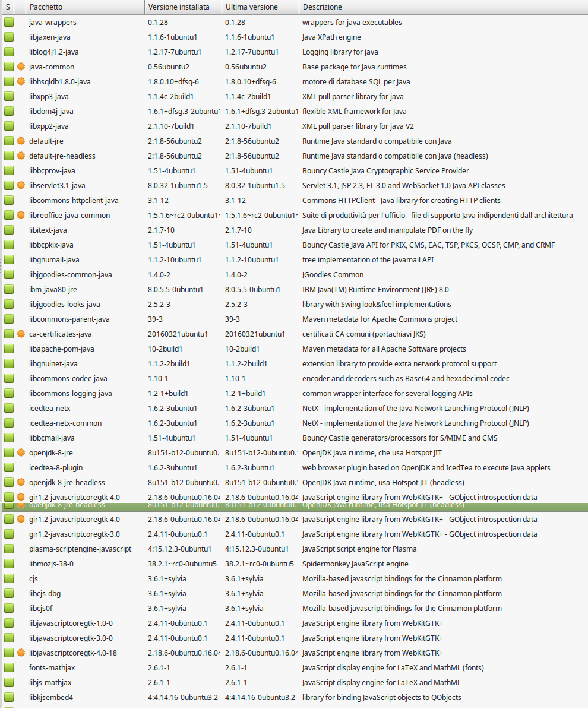
Task: Click the status box for icedtea-netx-common
Action: (x=9, y=423)
